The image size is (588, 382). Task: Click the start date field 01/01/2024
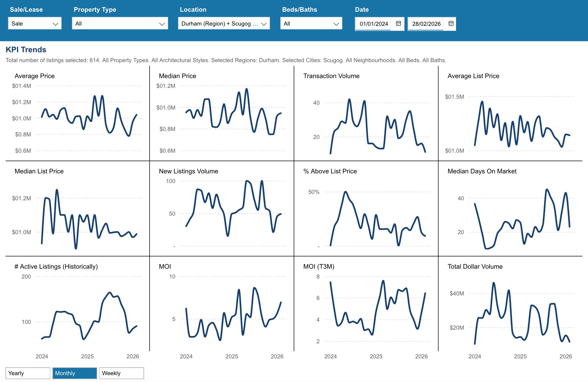click(x=373, y=24)
